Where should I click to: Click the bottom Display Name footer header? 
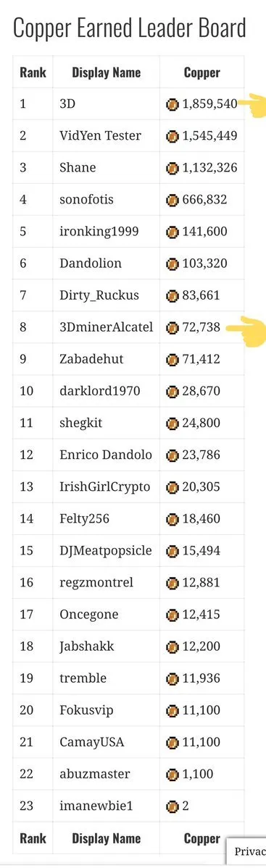(107, 838)
